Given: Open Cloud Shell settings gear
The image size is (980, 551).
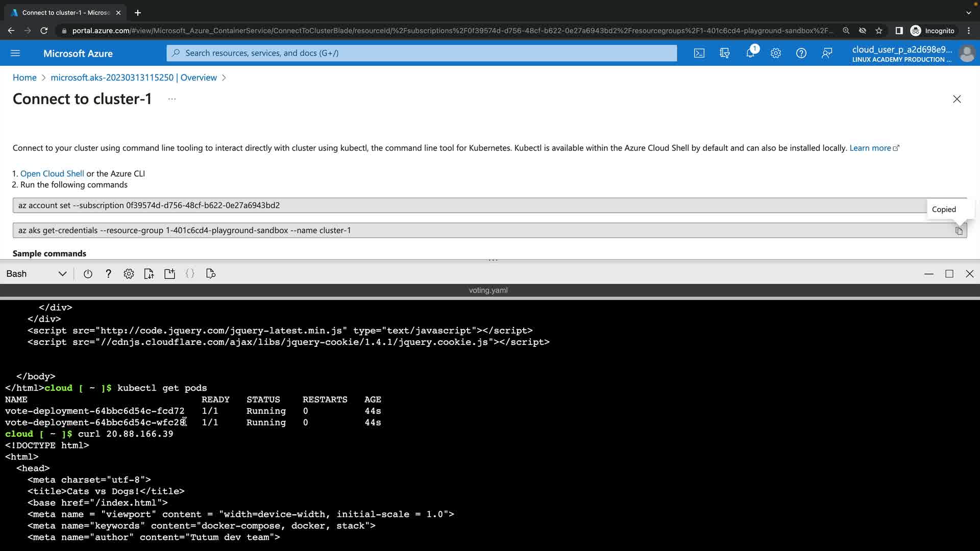Looking at the screenshot, I should [x=129, y=274].
